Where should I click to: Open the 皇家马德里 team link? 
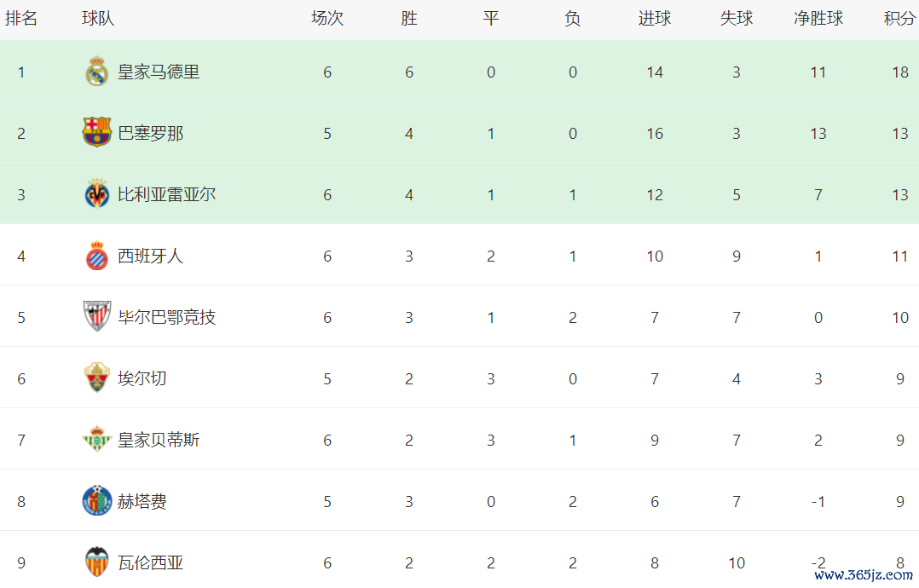[159, 72]
